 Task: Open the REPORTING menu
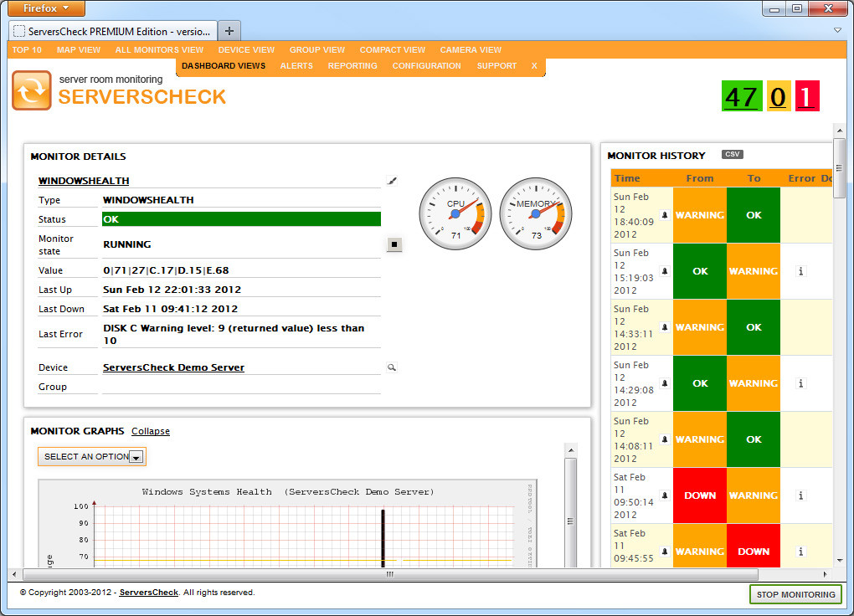click(352, 66)
